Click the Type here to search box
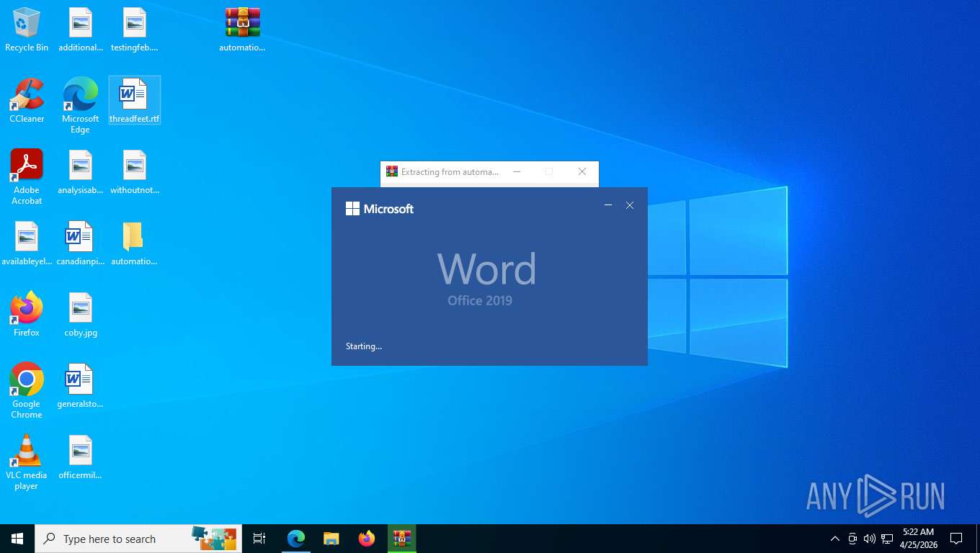The width and height of the screenshot is (980, 553). (138, 539)
